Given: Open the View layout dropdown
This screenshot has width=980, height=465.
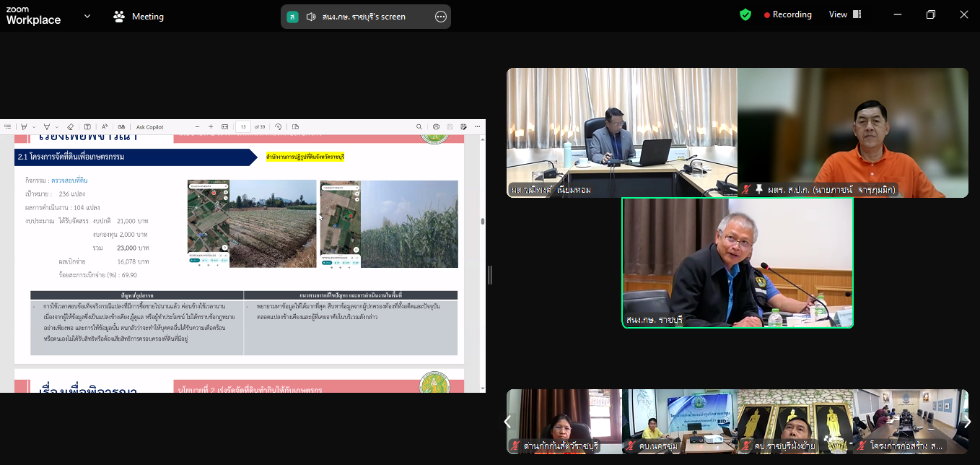Looking at the screenshot, I should [x=845, y=14].
